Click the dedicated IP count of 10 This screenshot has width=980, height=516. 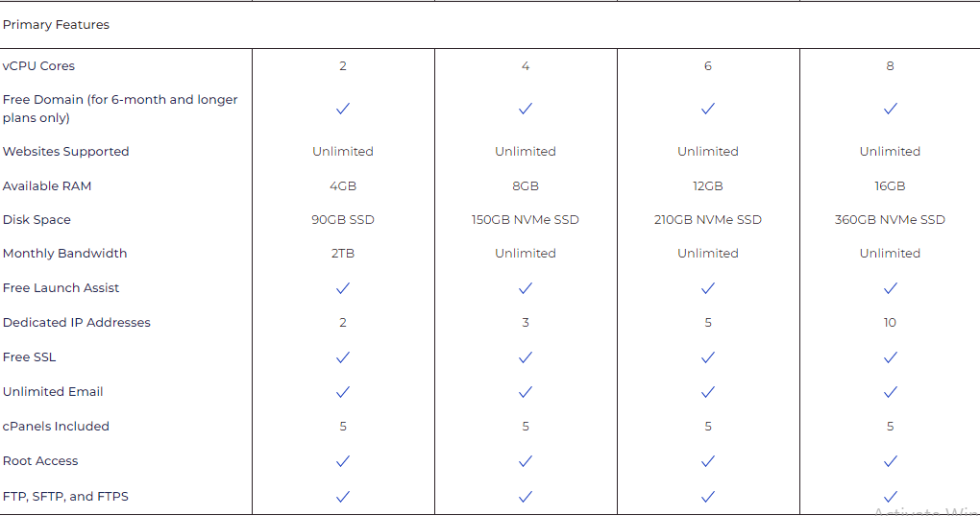[x=890, y=323]
